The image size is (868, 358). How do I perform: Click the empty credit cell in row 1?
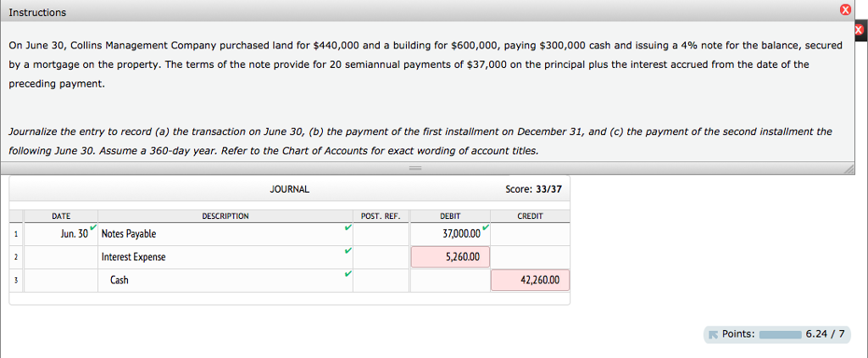[x=530, y=233]
